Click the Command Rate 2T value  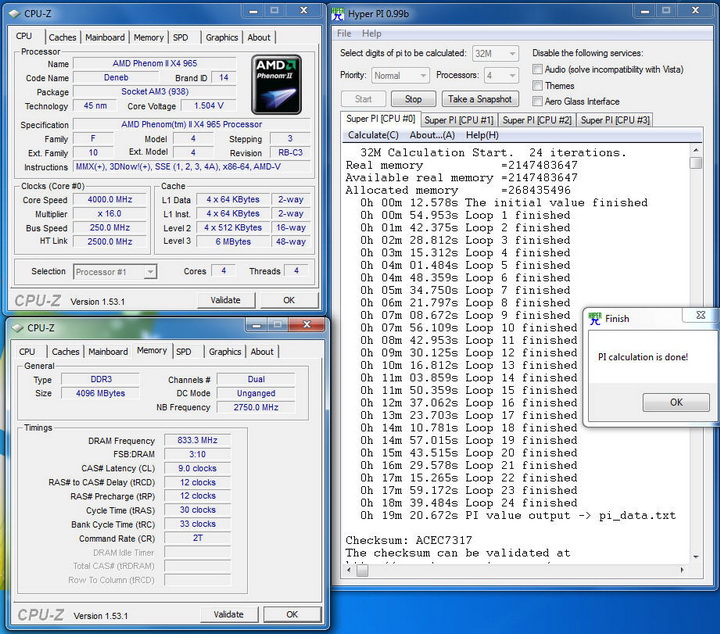[x=197, y=538]
